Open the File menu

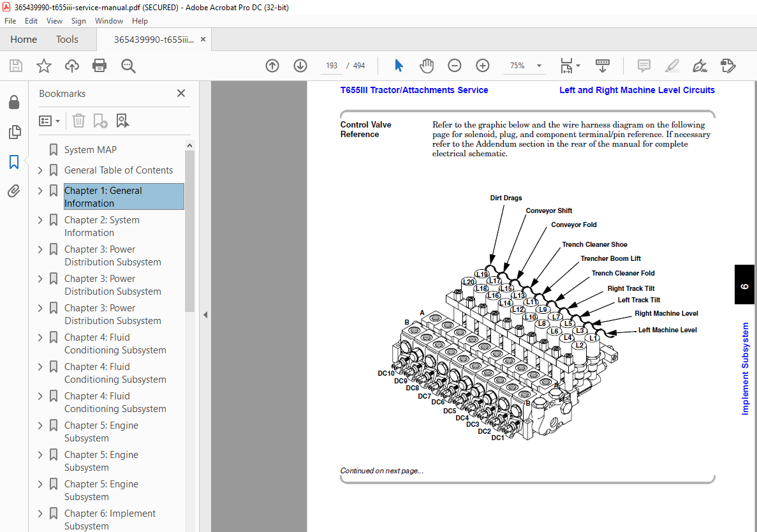pyautogui.click(x=10, y=21)
